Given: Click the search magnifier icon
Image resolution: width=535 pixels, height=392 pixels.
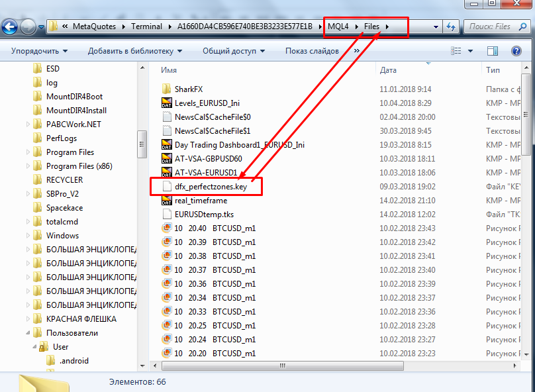Looking at the screenshot, I should [x=522, y=26].
